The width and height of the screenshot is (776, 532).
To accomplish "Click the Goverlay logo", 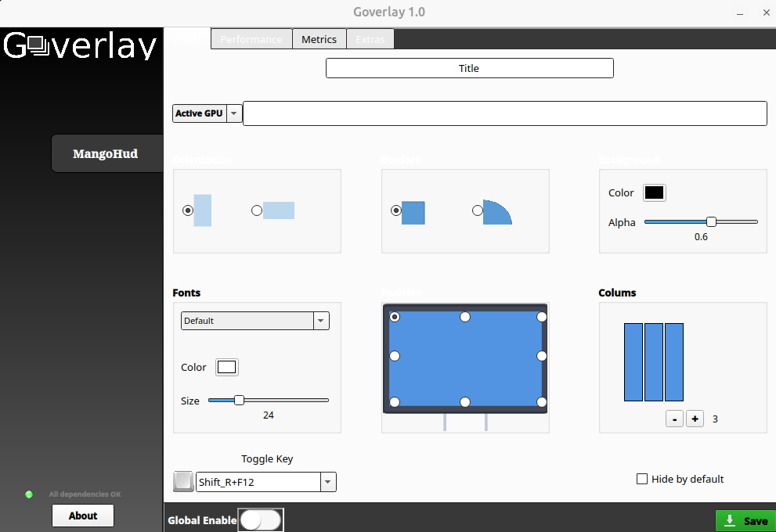I will pos(80,45).
